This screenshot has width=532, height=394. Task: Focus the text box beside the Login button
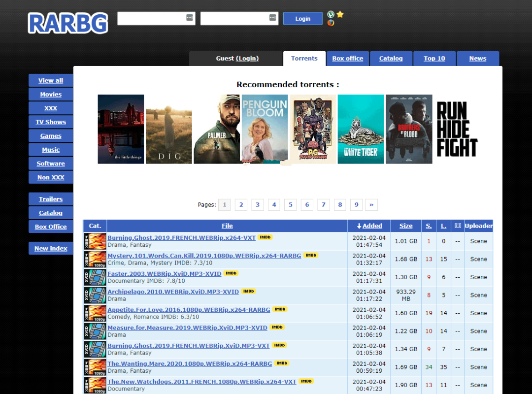(239, 18)
